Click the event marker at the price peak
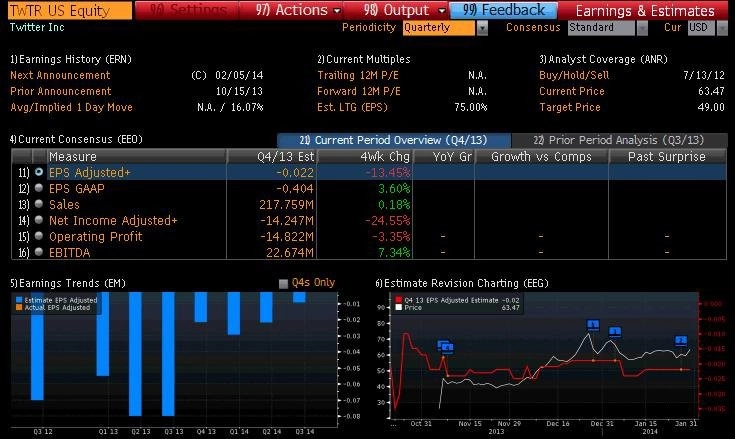 tap(593, 325)
